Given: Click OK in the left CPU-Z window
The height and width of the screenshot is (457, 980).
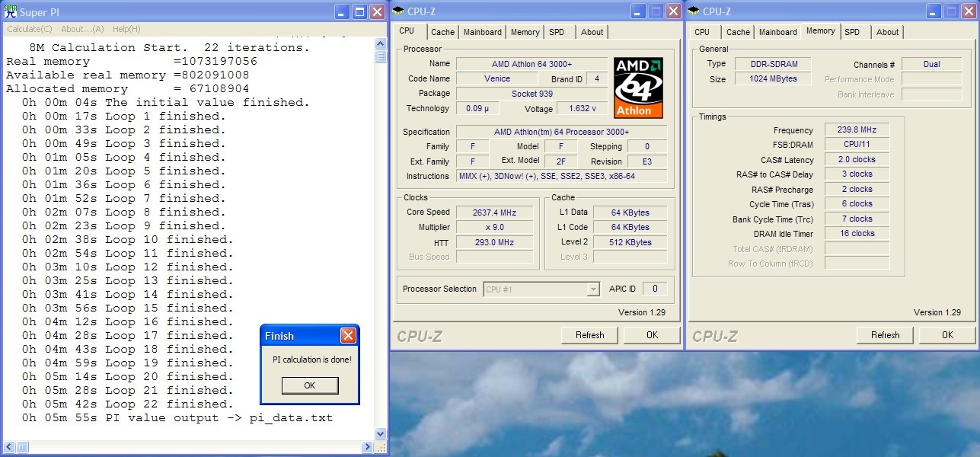Looking at the screenshot, I should [652, 335].
